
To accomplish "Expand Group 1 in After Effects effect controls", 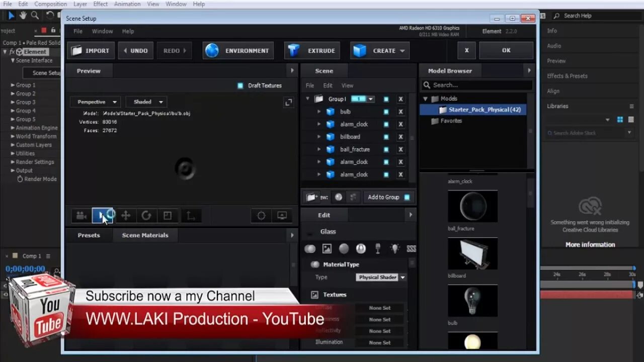I will point(13,85).
